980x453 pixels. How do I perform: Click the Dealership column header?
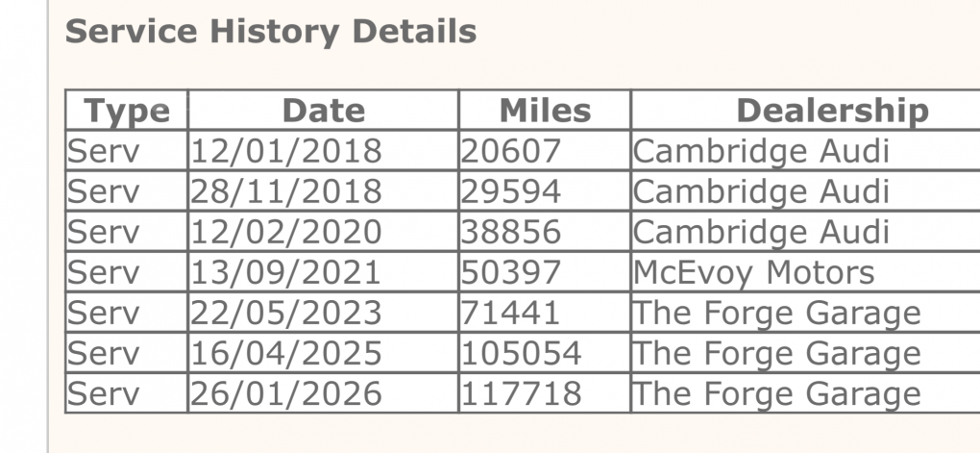[832, 111]
